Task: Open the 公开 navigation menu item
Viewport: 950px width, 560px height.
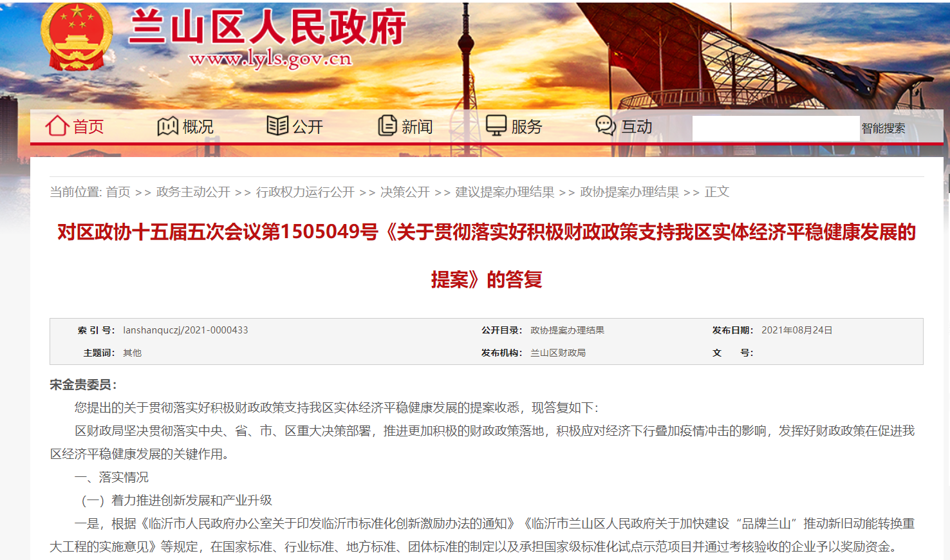Action: pyautogui.click(x=308, y=127)
